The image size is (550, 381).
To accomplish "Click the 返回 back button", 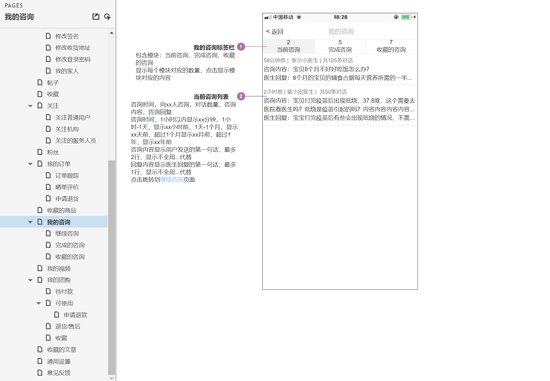I will pos(275,32).
